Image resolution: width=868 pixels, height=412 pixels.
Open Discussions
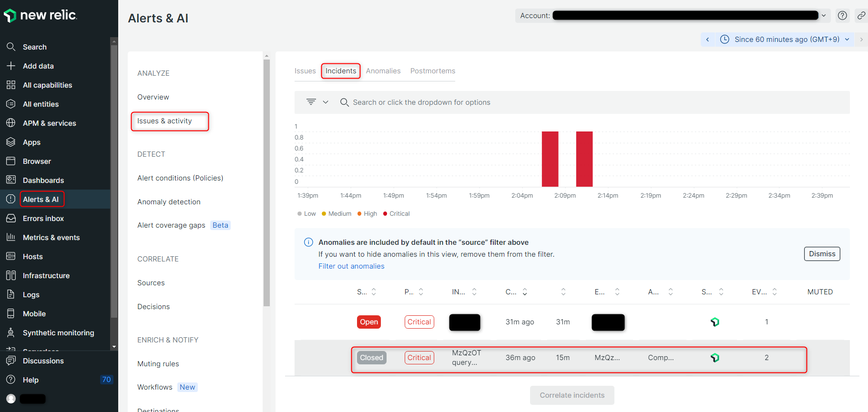pyautogui.click(x=43, y=361)
